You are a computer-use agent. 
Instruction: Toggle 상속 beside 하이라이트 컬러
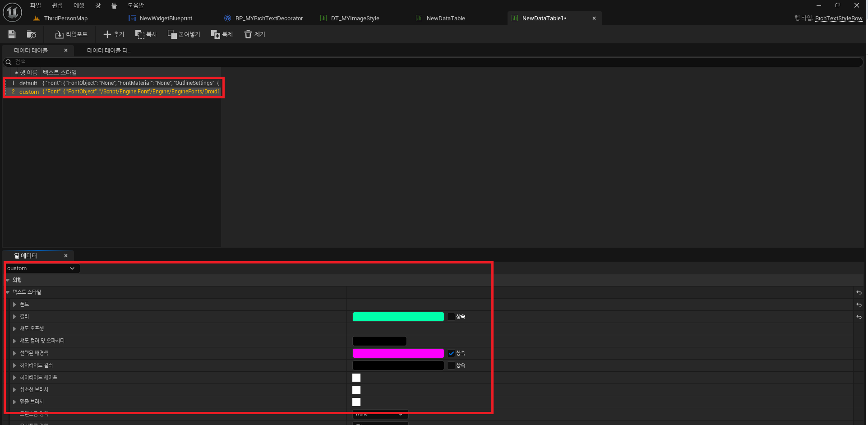click(x=451, y=365)
